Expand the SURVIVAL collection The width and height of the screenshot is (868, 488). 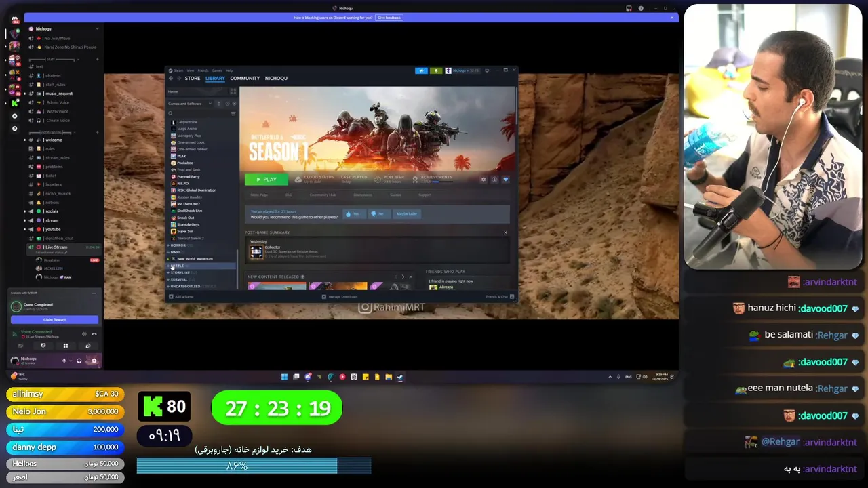click(x=179, y=279)
